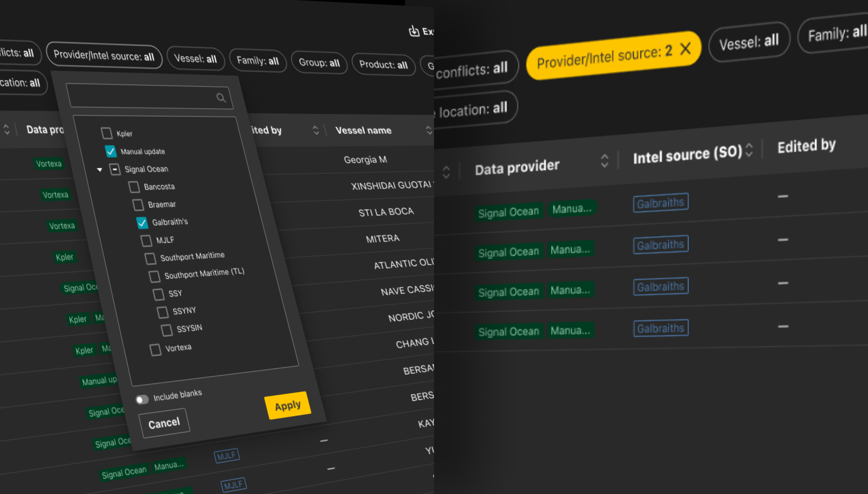This screenshot has height=494, width=868.
Task: Click the first Galbraiths intel source tag
Action: (660, 203)
